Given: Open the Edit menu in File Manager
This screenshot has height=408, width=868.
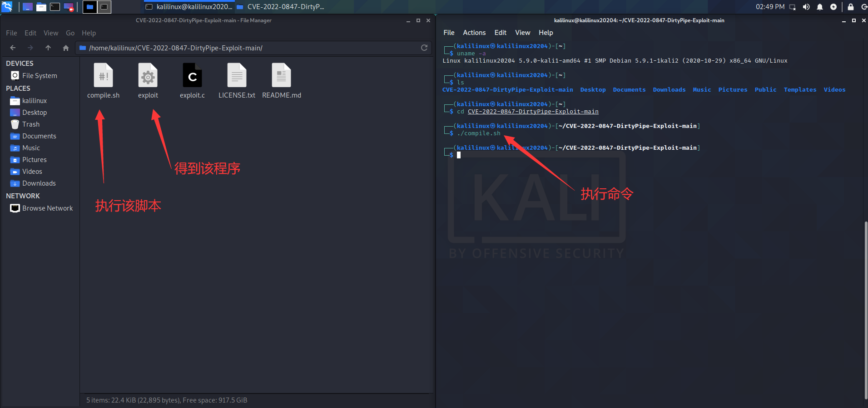Looking at the screenshot, I should (x=30, y=33).
